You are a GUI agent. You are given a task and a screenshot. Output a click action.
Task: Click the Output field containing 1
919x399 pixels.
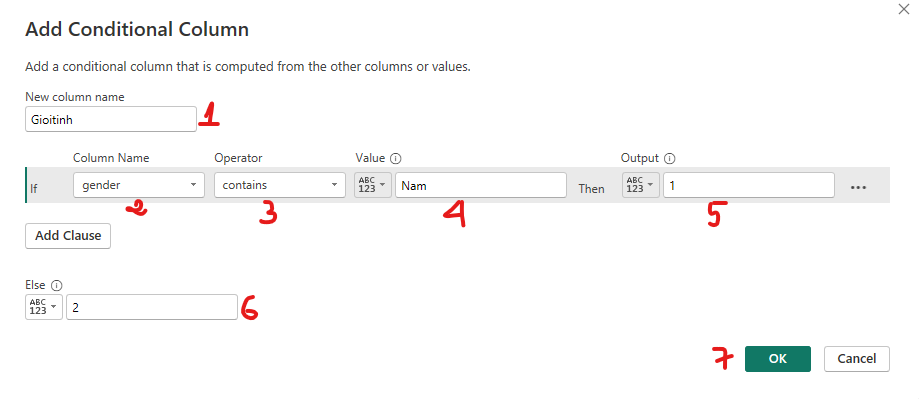tap(749, 185)
